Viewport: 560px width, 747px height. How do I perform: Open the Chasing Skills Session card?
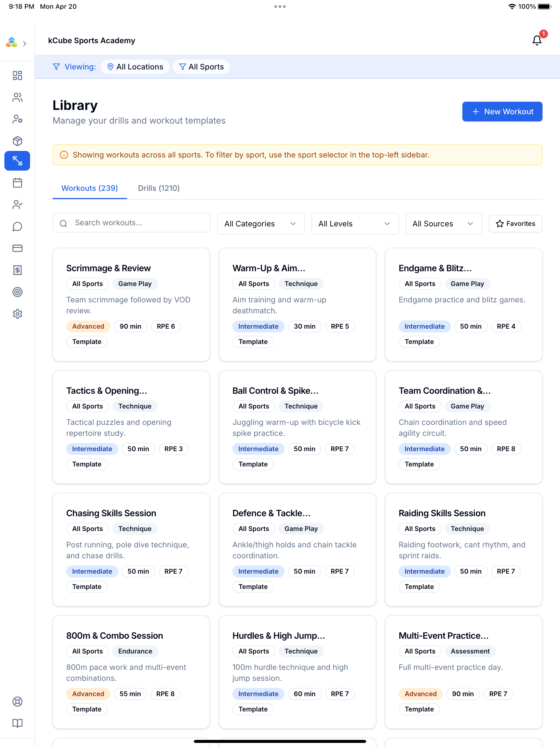pyautogui.click(x=131, y=549)
